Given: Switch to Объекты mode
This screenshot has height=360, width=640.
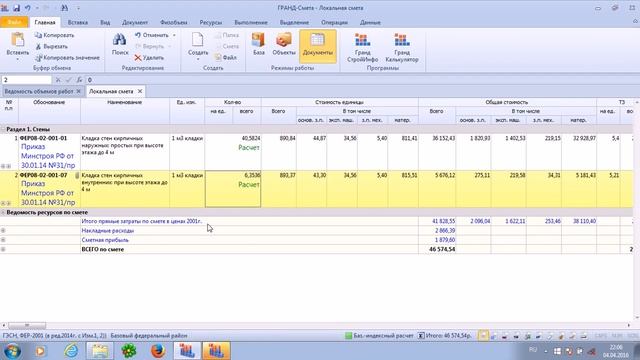Looking at the screenshot, I should pos(284,44).
